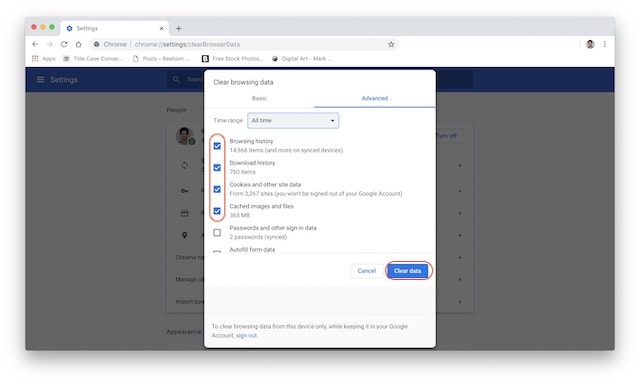Uncheck Cached images and files checkbox
The image size is (640, 384).
[x=217, y=211]
